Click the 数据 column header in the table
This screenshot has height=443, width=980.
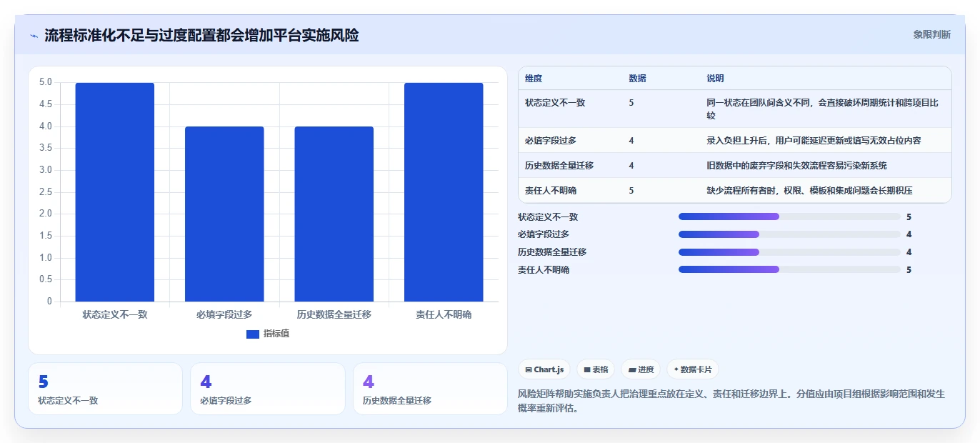637,79
